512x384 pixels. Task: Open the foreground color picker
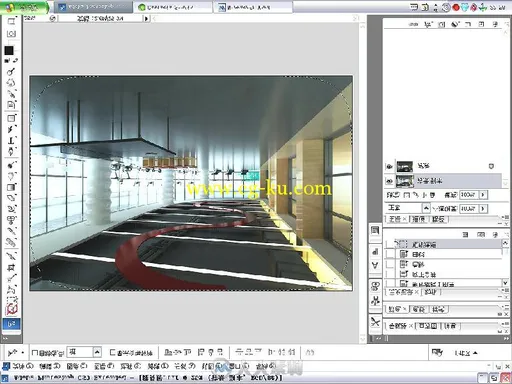(x=9, y=50)
